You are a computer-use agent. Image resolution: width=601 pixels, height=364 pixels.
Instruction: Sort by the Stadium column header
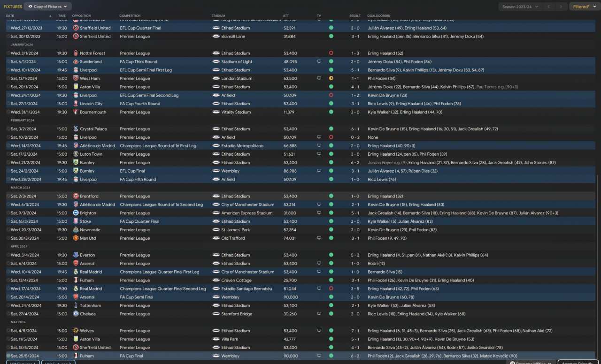point(218,16)
